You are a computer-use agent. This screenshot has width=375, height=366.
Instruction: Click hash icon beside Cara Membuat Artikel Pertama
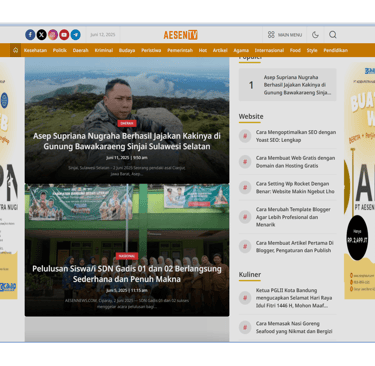point(245,246)
